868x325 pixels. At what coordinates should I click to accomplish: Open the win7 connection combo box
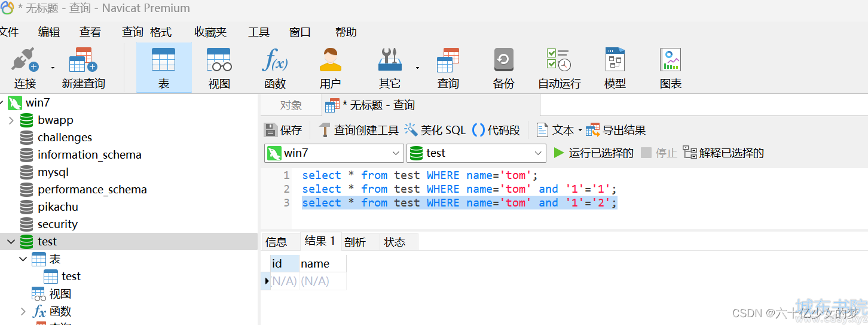(x=334, y=153)
